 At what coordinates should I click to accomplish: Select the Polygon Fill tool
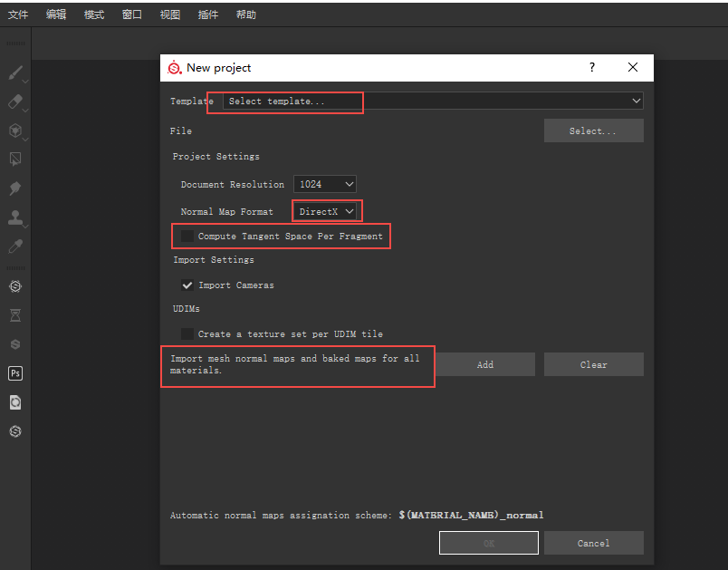tap(15, 159)
